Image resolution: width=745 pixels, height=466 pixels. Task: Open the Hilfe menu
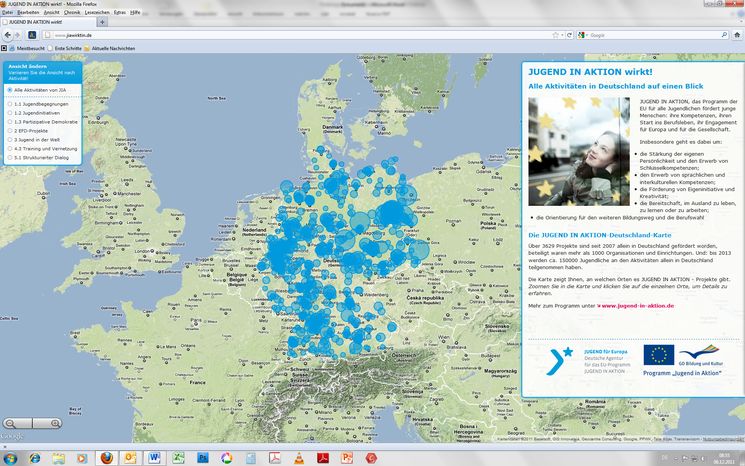(135, 12)
